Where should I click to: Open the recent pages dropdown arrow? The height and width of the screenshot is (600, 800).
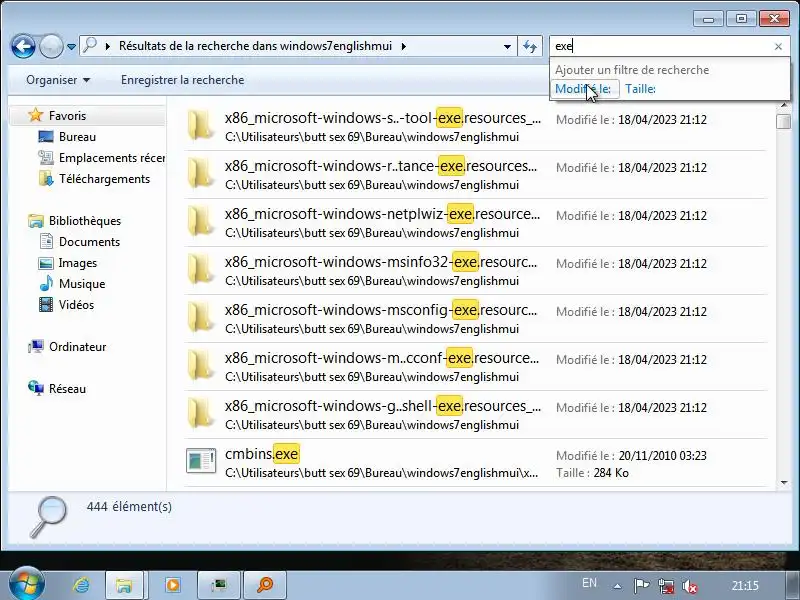[71, 47]
